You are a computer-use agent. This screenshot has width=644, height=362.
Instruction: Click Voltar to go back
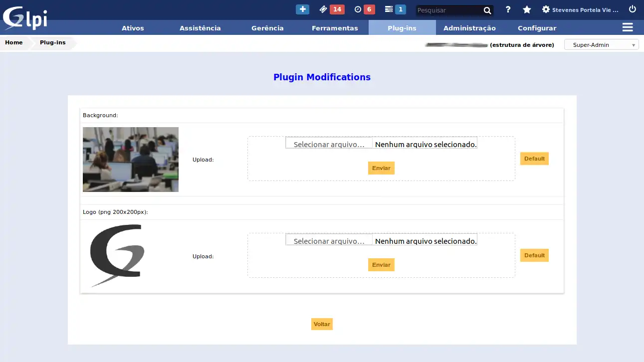coord(322,324)
